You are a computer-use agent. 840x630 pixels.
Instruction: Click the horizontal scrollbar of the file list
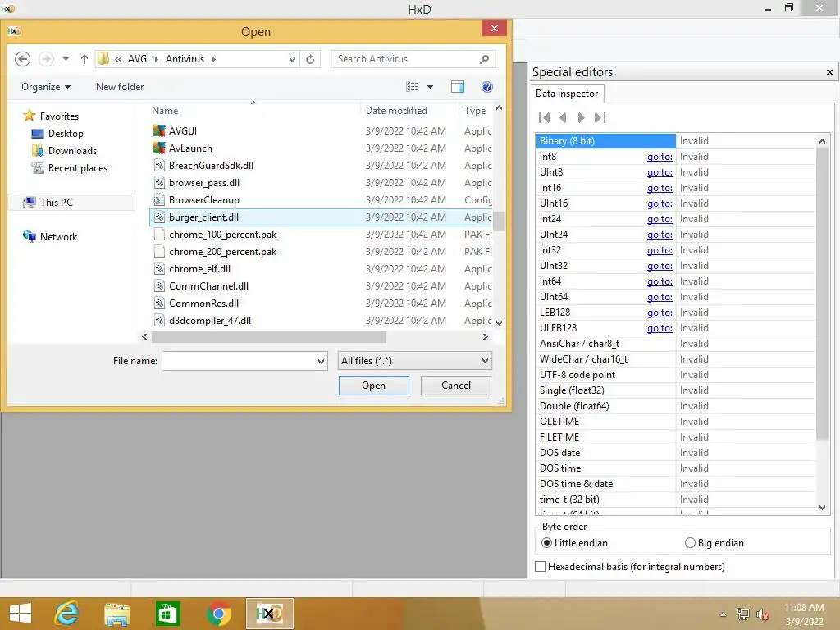[x=268, y=336]
